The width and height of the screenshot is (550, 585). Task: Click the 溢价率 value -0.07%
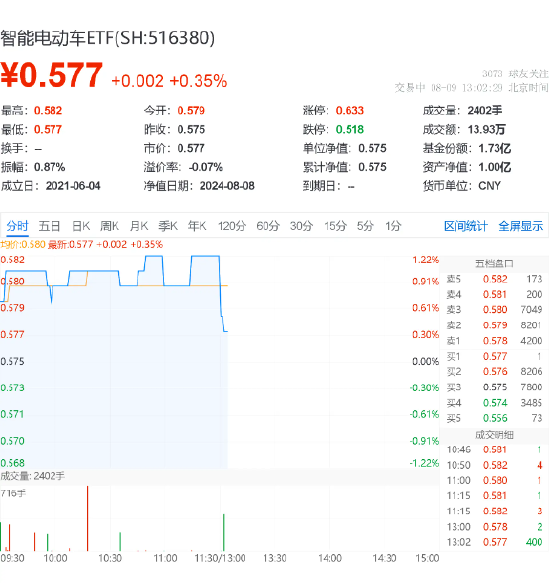(x=206, y=167)
